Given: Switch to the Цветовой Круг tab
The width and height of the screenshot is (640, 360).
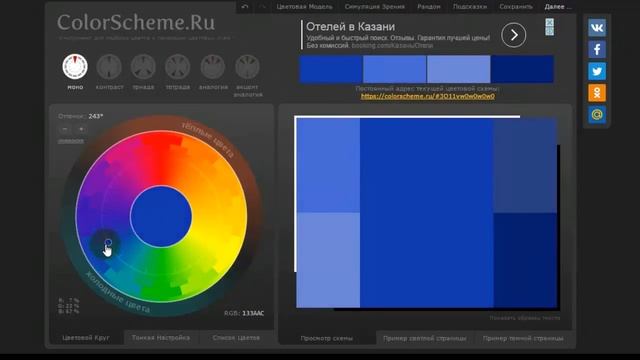Looking at the screenshot, I should coord(86,338).
